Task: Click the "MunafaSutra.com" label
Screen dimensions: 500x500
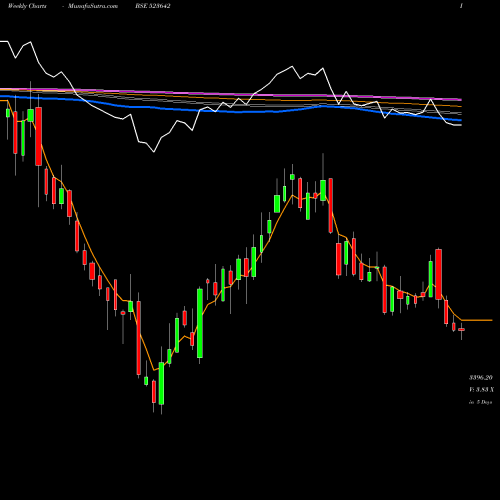Action: [93, 6]
